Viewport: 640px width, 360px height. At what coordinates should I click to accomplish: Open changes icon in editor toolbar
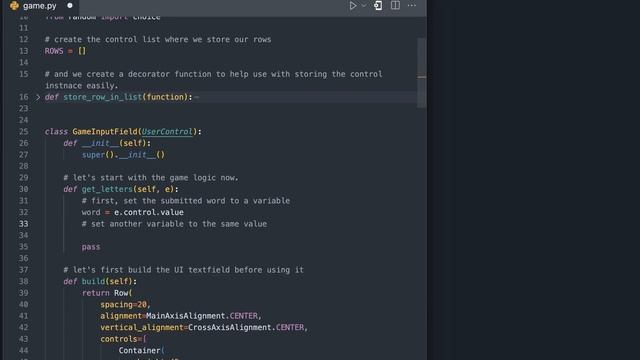click(x=378, y=6)
